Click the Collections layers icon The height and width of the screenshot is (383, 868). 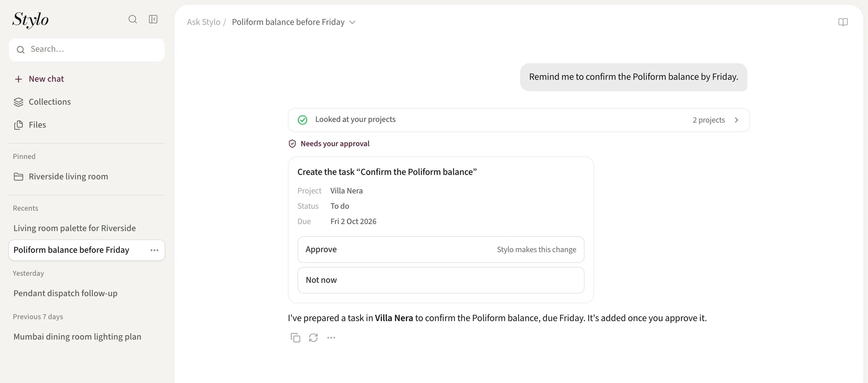[19, 102]
